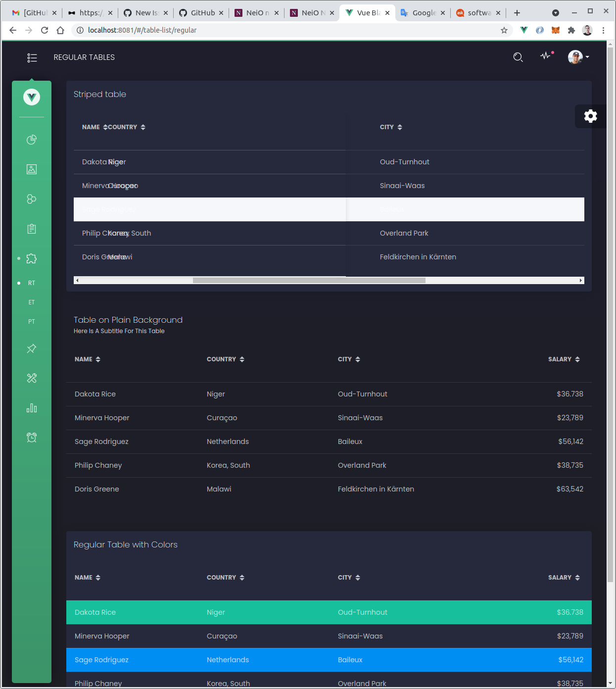Screen dimensions: 616x689
Task: Sort colors table by NAME column
Action: tap(88, 578)
